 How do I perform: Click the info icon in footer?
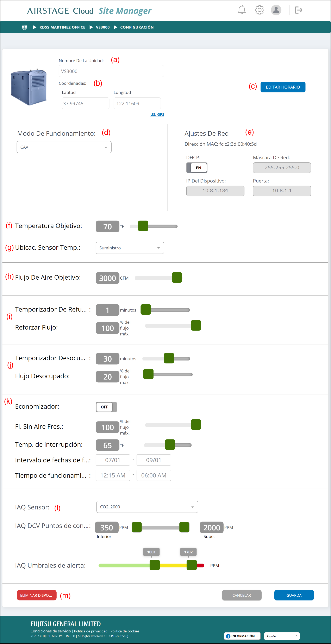[228, 636]
